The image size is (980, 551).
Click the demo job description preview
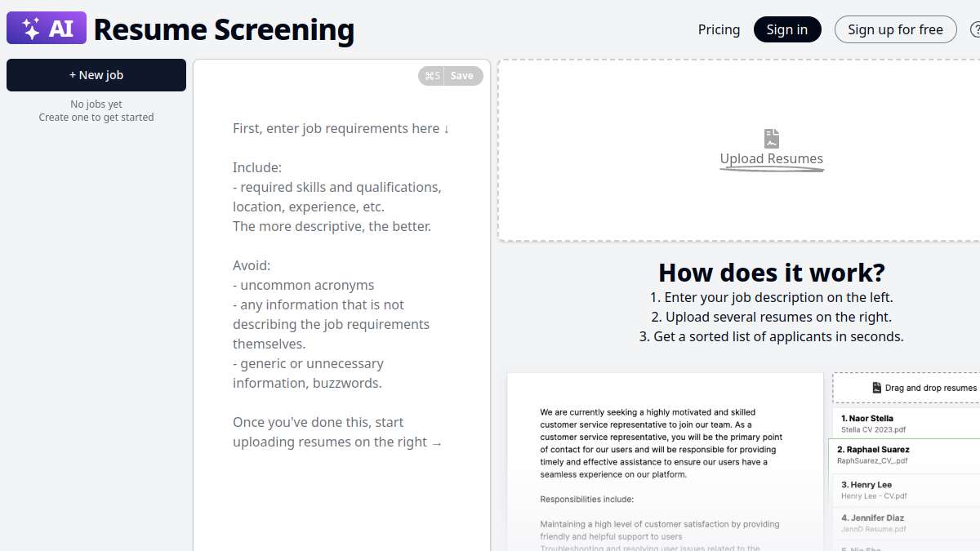click(665, 462)
